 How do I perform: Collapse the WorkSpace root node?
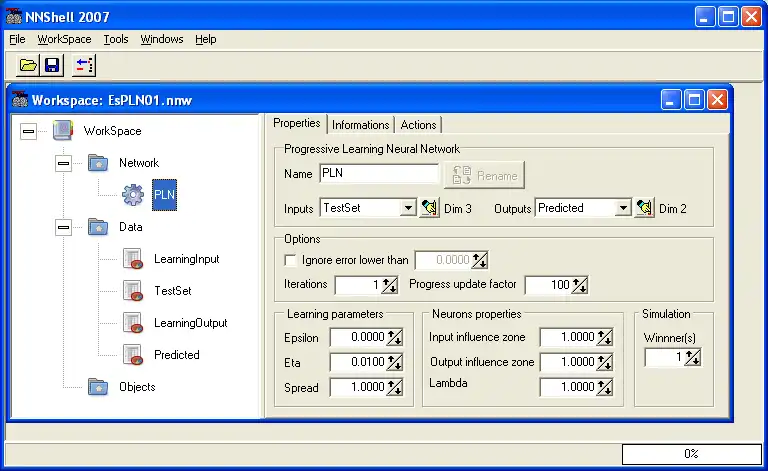(28, 131)
